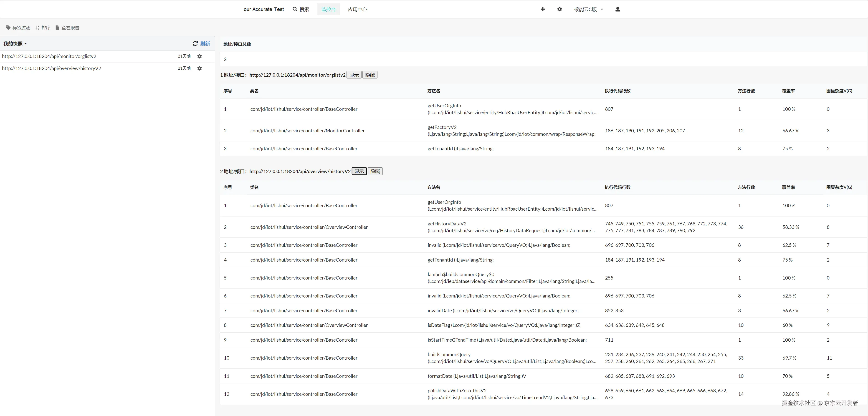This screenshot has width=868, height=416.
Task: Open settings gear icon in top bar
Action: [x=559, y=9]
